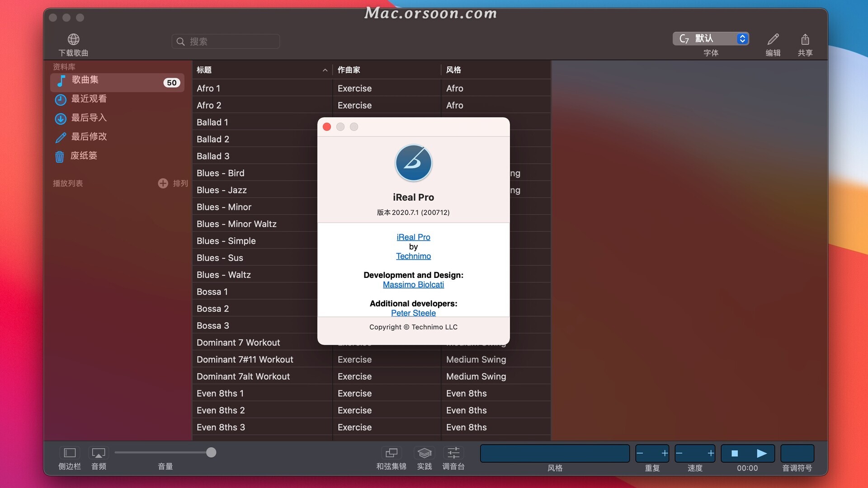Click the 重复 (Repeat) toggle button
This screenshot has height=488, width=868.
tap(651, 452)
